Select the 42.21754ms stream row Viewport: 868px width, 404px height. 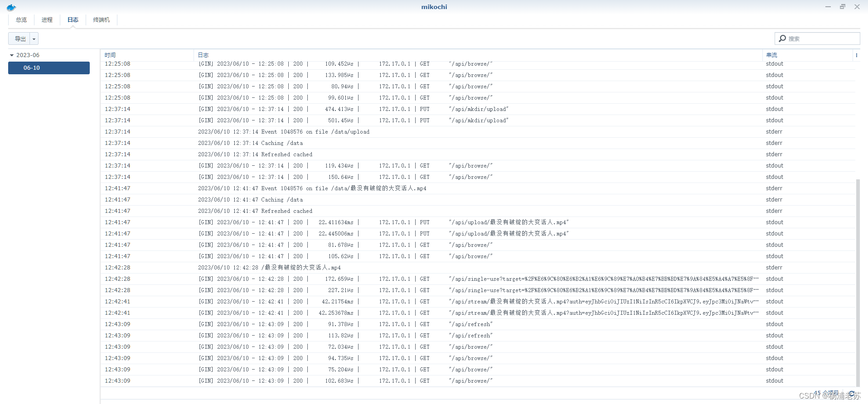(x=478, y=302)
